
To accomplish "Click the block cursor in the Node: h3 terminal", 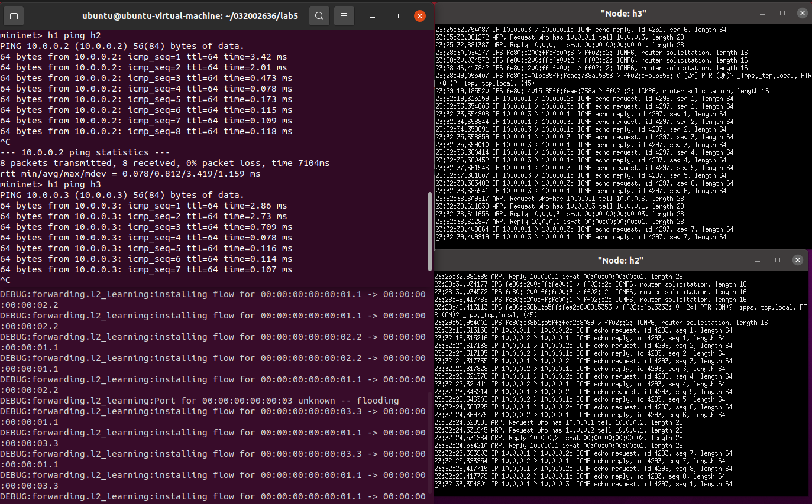I will (x=437, y=245).
